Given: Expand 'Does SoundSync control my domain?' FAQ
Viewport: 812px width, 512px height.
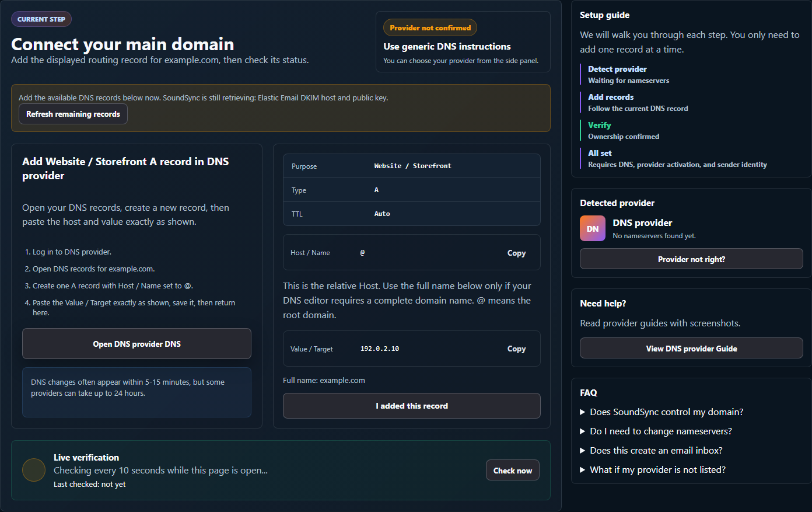Looking at the screenshot, I should [661, 412].
